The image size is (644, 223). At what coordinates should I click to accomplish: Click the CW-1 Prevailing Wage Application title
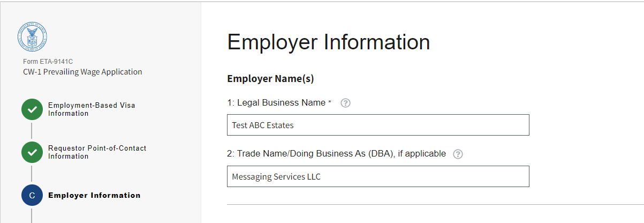coord(82,72)
